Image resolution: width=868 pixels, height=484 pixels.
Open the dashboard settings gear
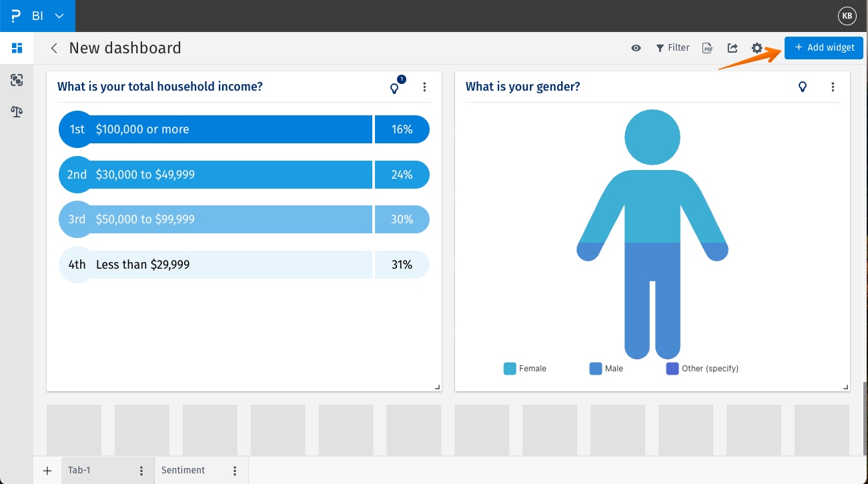click(x=757, y=47)
